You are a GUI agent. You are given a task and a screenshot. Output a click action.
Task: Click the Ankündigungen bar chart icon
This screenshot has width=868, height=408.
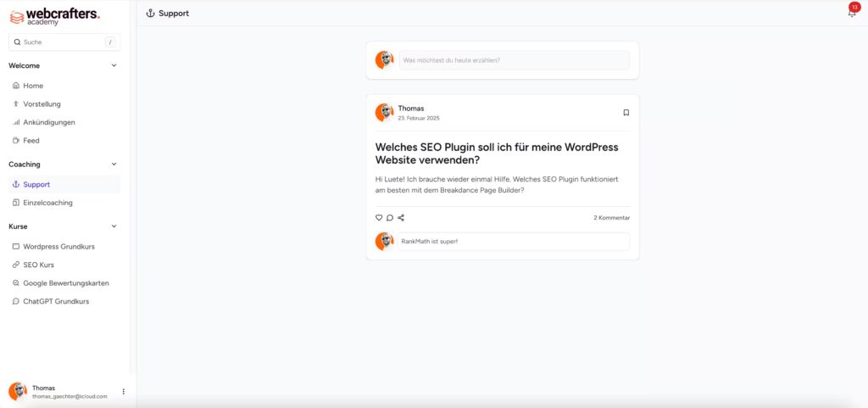coord(15,122)
